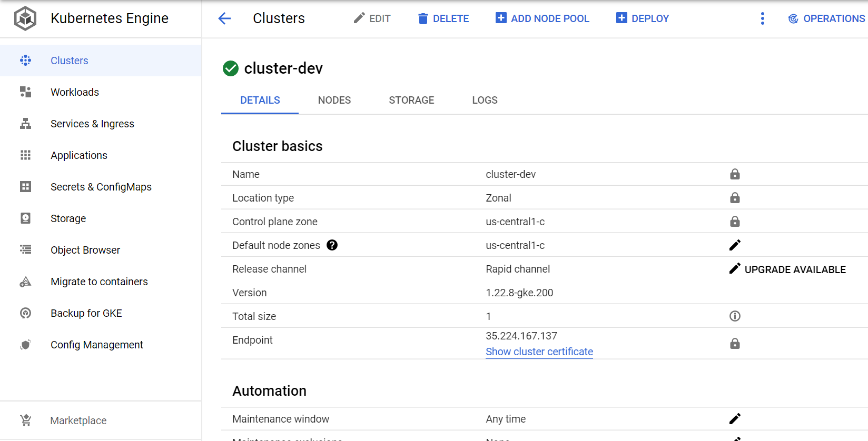
Task: Open Secrets & ConfigMaps page
Action: click(101, 187)
